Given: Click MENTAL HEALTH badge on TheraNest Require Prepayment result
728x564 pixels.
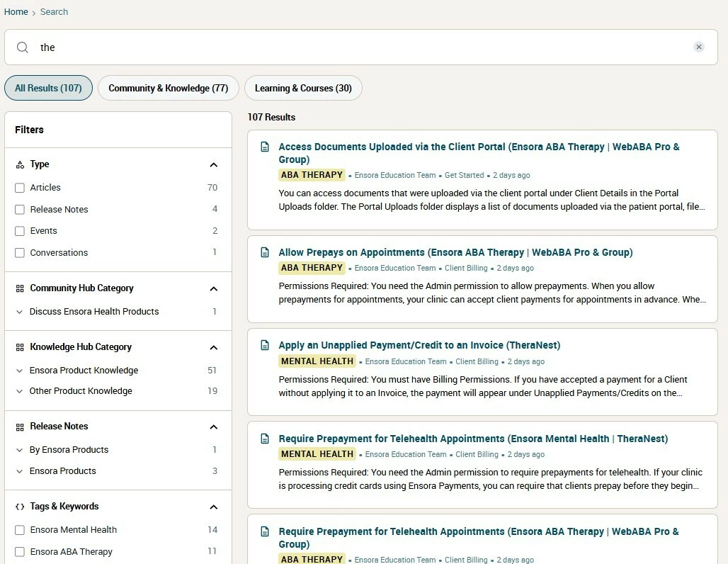Looking at the screenshot, I should coord(317,454).
